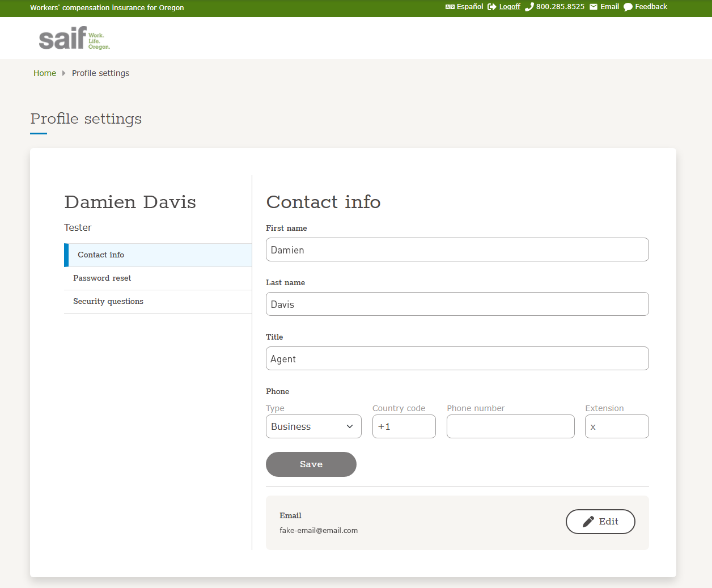Click the Español language icon
Viewport: 712px width, 588px height.
pos(450,7)
